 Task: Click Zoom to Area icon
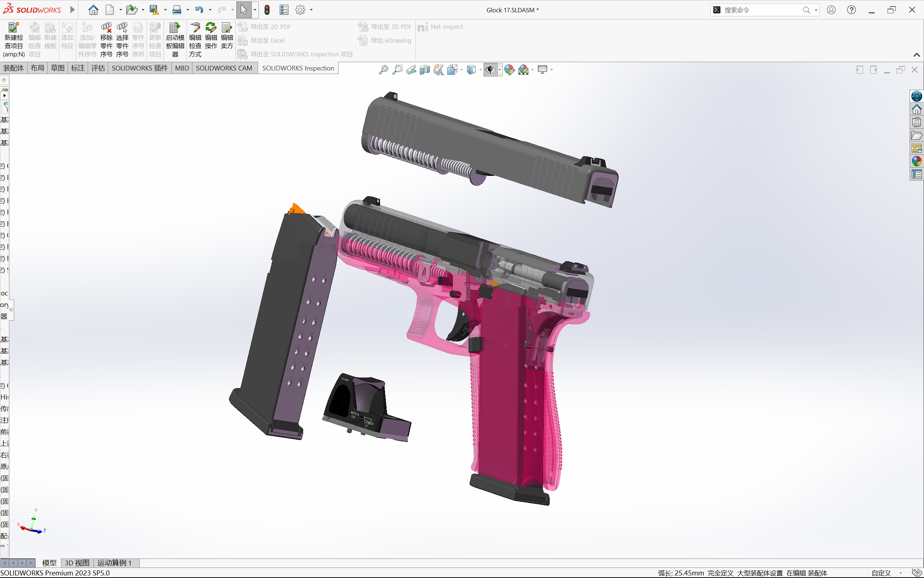point(397,70)
